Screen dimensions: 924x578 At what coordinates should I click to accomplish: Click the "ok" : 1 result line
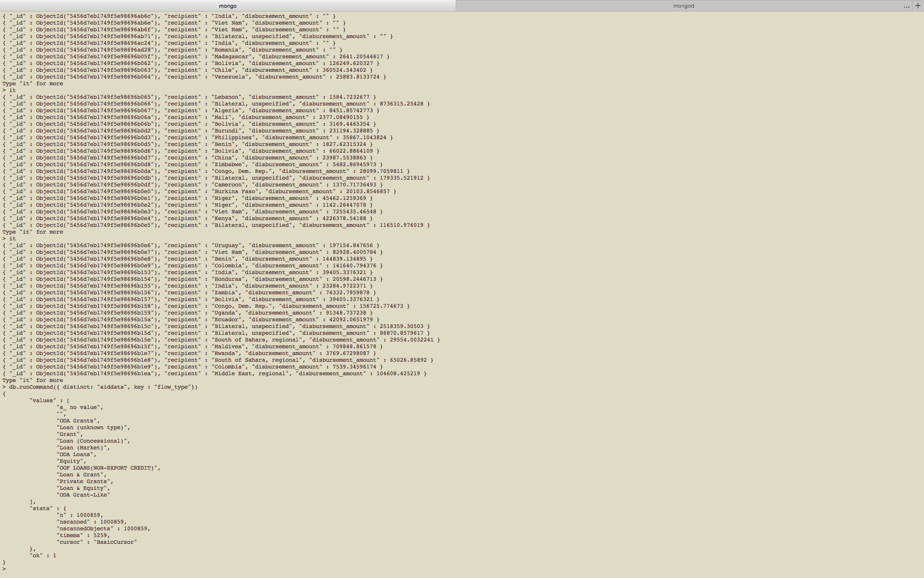[x=43, y=555]
